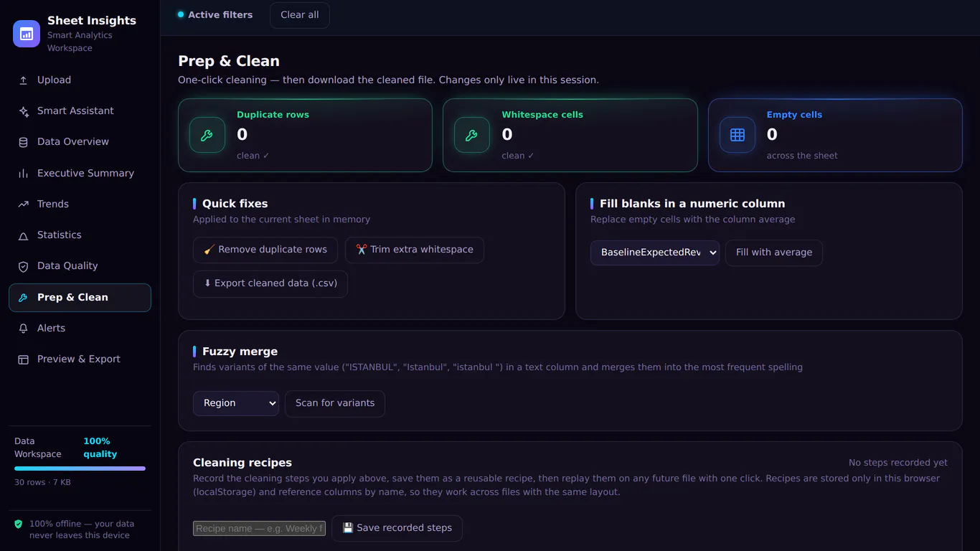Click the Smart Analytics Workspace subtitle
This screenshot has height=551, width=980.
coord(80,42)
